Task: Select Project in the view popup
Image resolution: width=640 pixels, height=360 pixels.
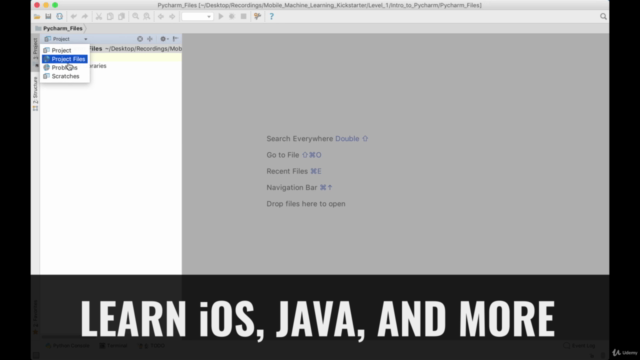Action: [x=64, y=50]
